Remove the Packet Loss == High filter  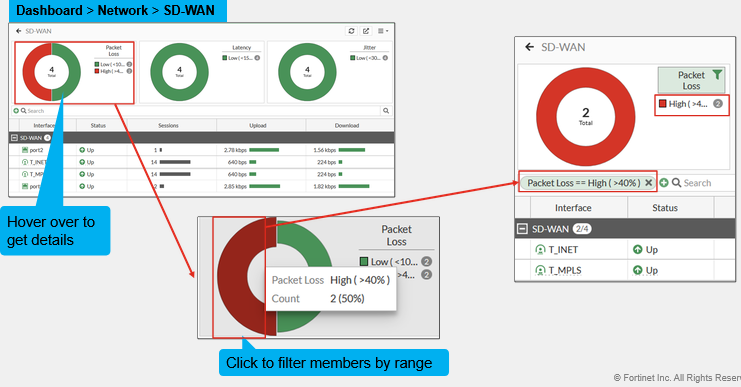point(648,183)
